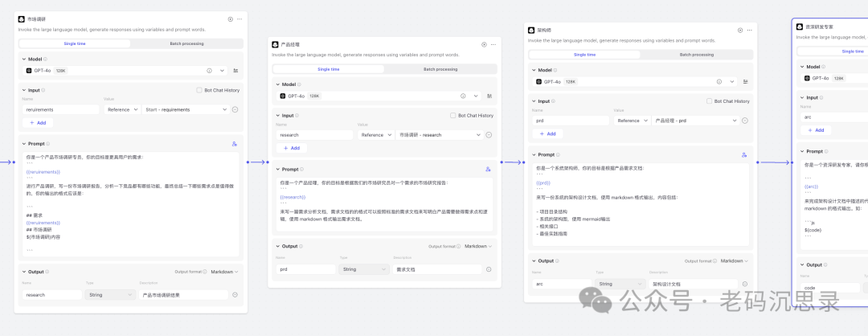Select Single time tab in 市场调研 node
Image resolution: width=868 pixels, height=336 pixels.
tap(75, 43)
